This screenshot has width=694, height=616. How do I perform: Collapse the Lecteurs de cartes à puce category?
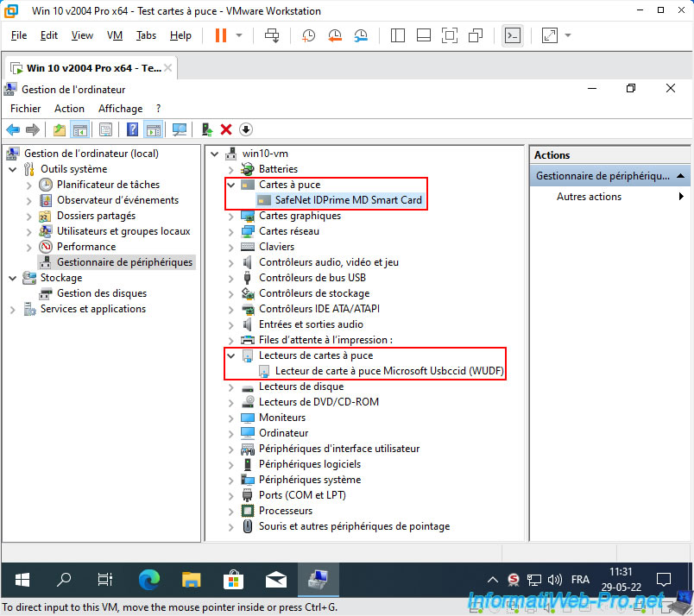tap(231, 355)
